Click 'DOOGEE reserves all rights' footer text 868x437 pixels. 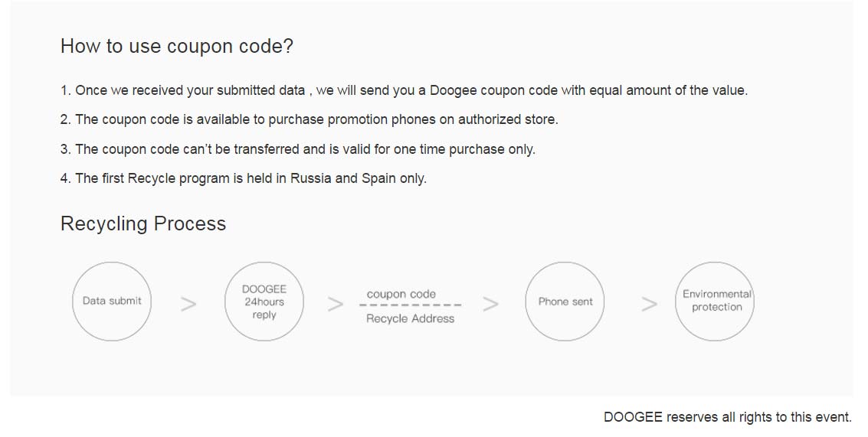727,417
